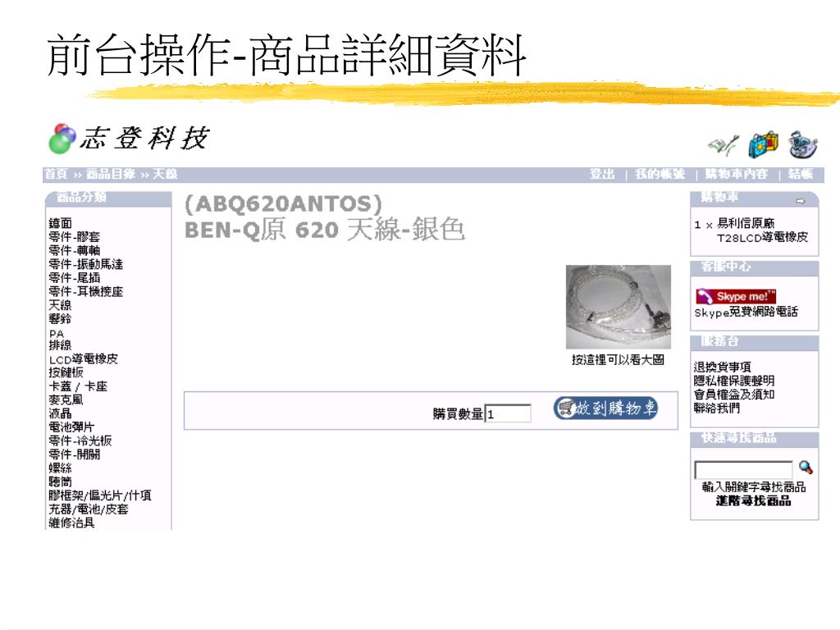Click 按這裡可以看大圖 link
The image size is (840, 630).
pos(618,360)
